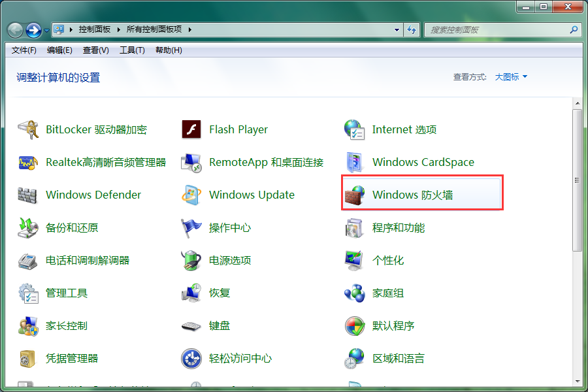
Task: Expand the 大图标 view mode dropdown
Action: [x=511, y=77]
